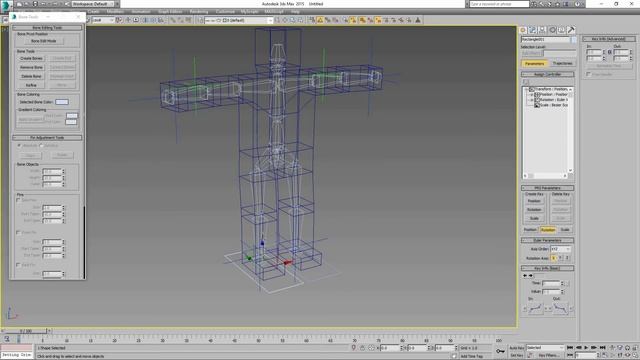Enable the Back Fin checkbox

pos(18,264)
